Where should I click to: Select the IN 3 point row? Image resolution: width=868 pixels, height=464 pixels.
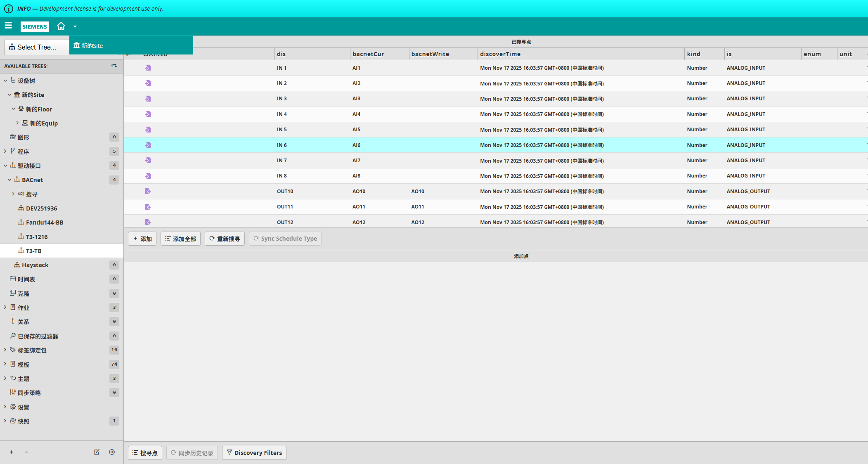point(282,99)
